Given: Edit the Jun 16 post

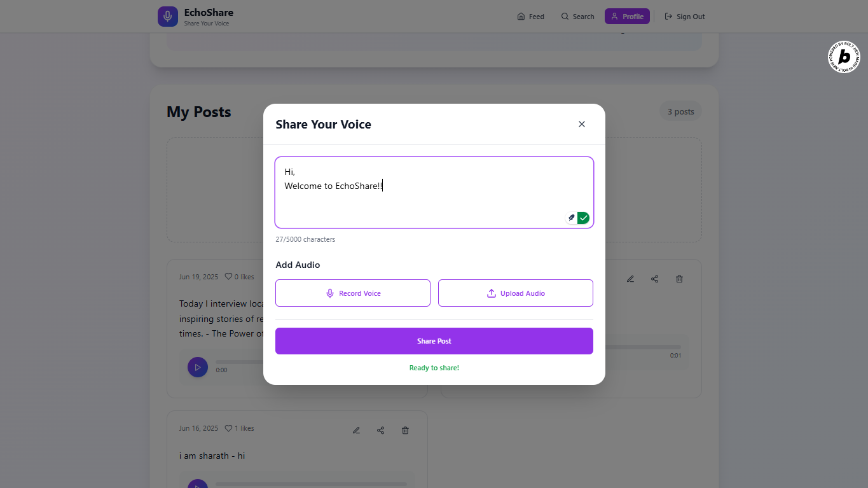Looking at the screenshot, I should [356, 431].
